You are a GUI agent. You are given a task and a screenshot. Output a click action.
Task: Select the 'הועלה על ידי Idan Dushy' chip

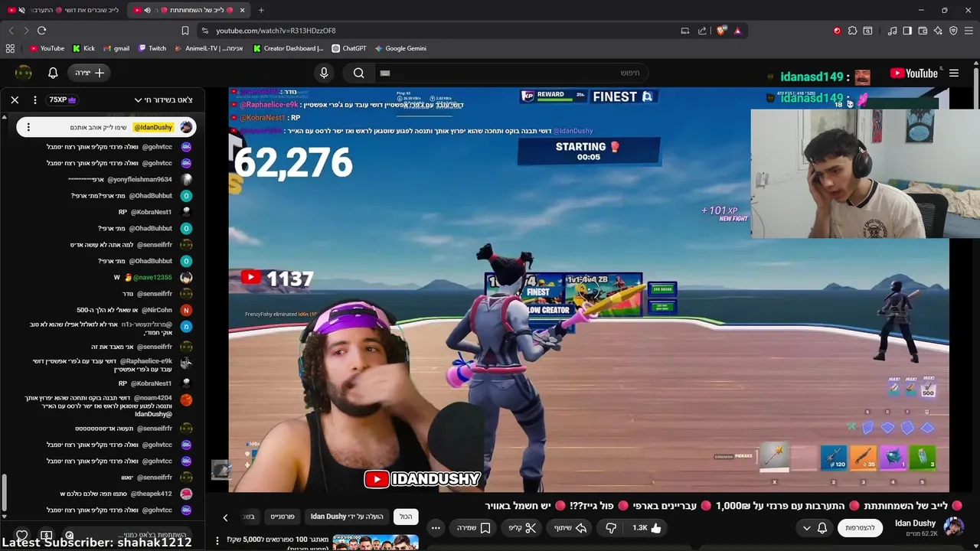(347, 517)
